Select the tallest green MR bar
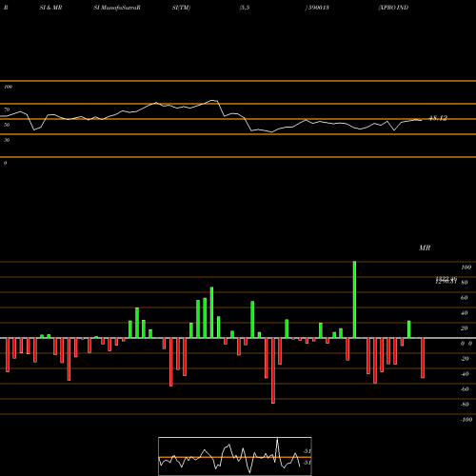Viewport: 476px width, 476px height. 354,300
